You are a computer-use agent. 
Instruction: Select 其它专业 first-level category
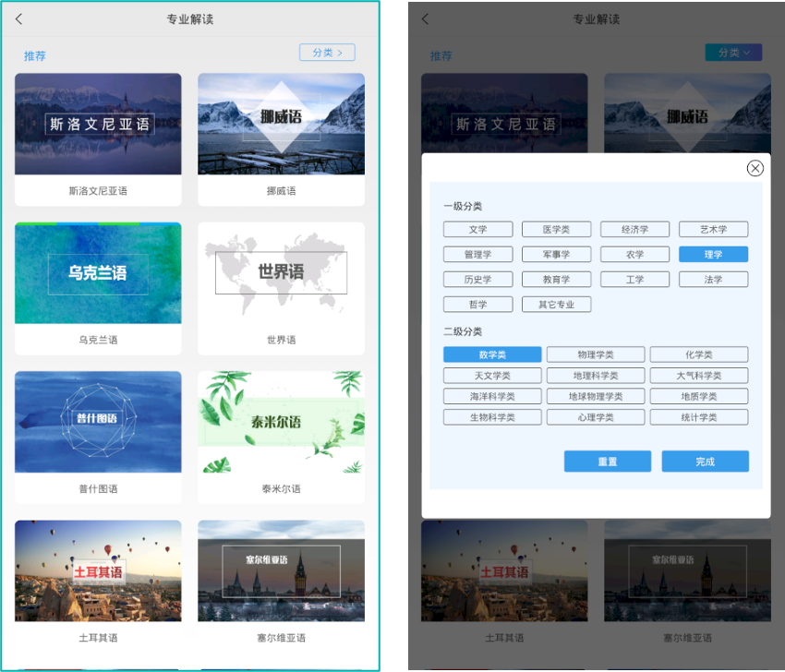556,305
